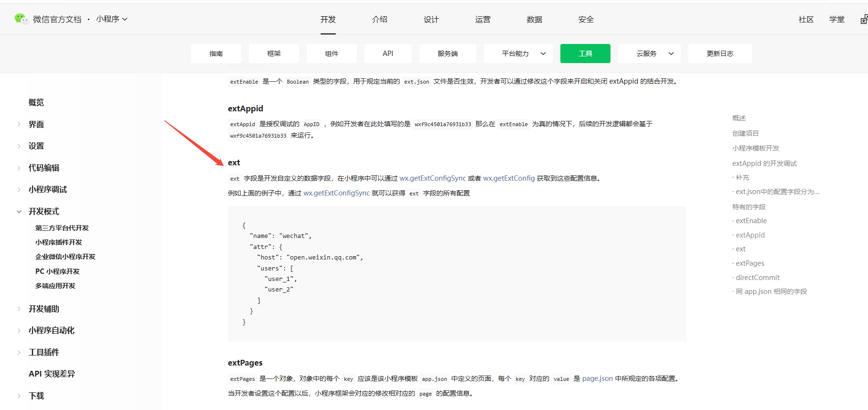Jump to extAppid 的开发调试 in outline
Screen dimensions: 868x410
coord(764,163)
